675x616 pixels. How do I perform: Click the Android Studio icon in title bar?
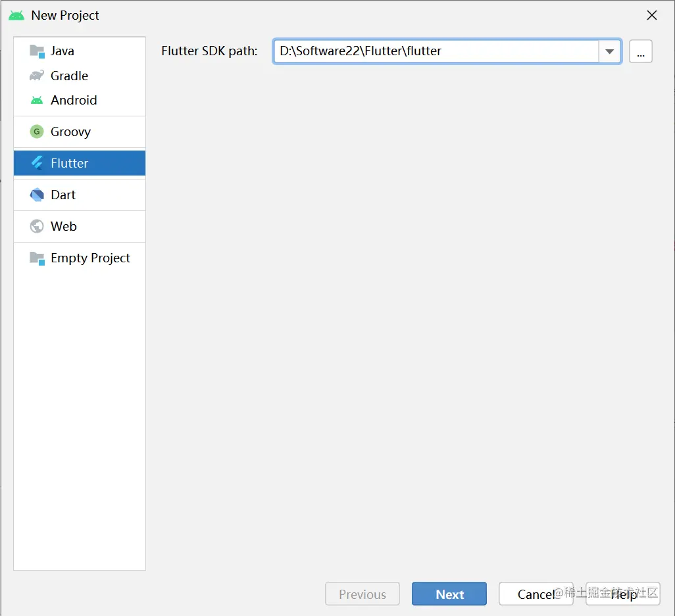pyautogui.click(x=16, y=16)
